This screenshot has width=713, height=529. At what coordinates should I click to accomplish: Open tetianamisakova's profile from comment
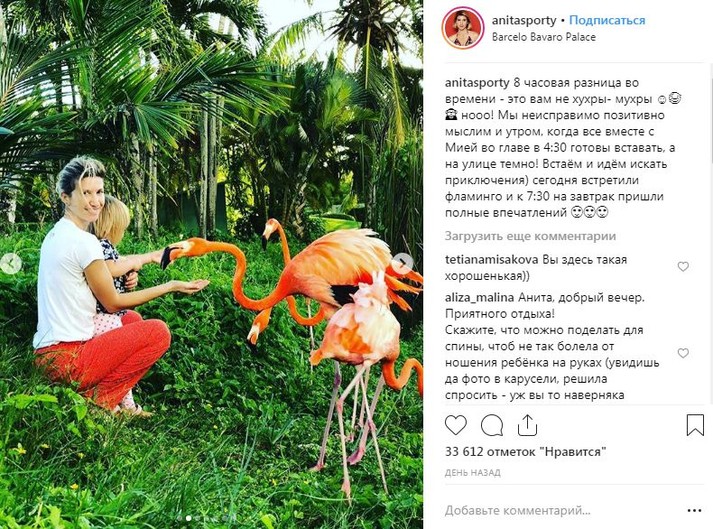492,260
